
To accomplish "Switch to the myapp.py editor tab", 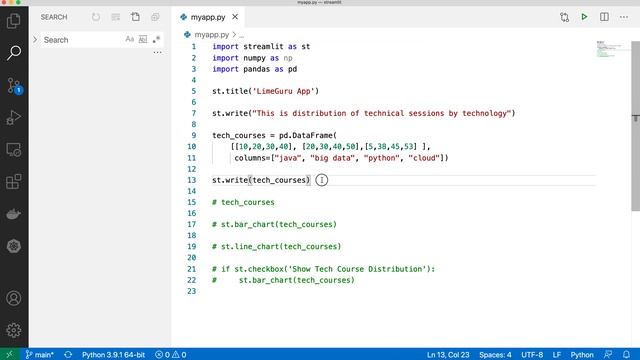I will tap(208, 17).
